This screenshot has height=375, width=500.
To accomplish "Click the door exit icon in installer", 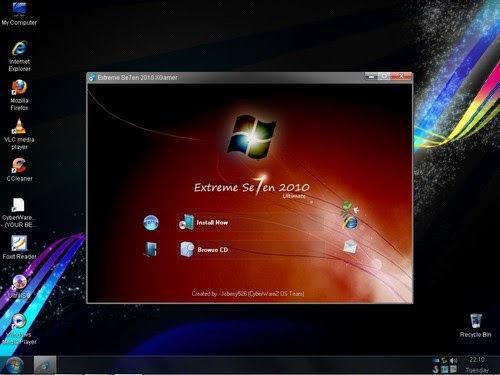I will [x=151, y=249].
